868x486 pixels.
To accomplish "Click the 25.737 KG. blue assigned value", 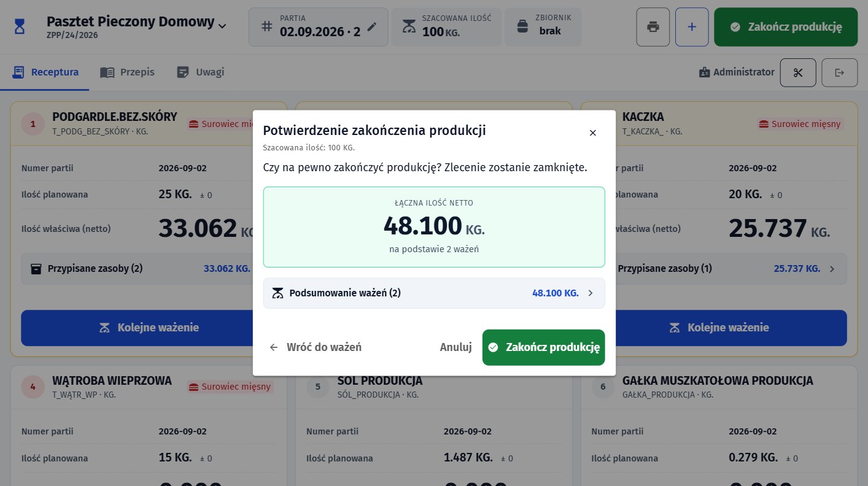I will 797,269.
